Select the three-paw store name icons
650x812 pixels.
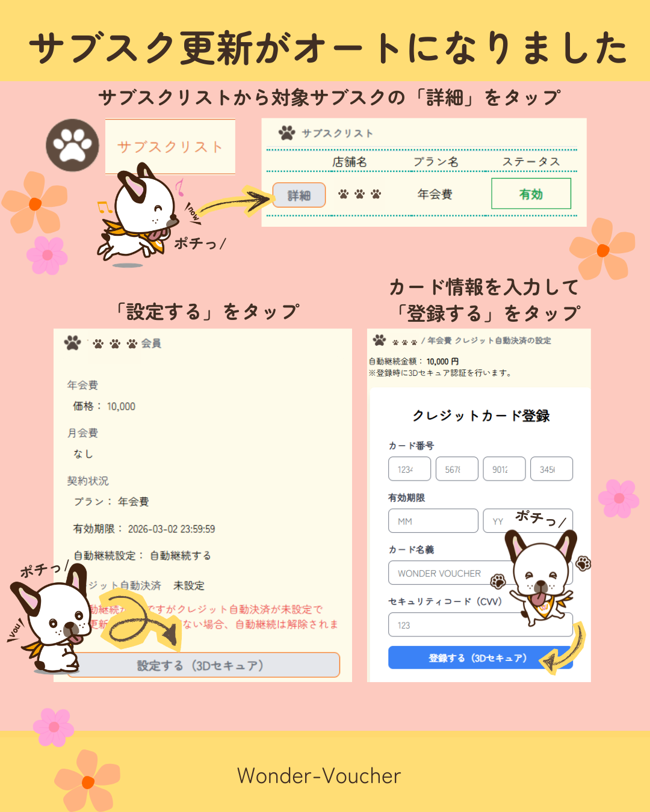point(360,194)
